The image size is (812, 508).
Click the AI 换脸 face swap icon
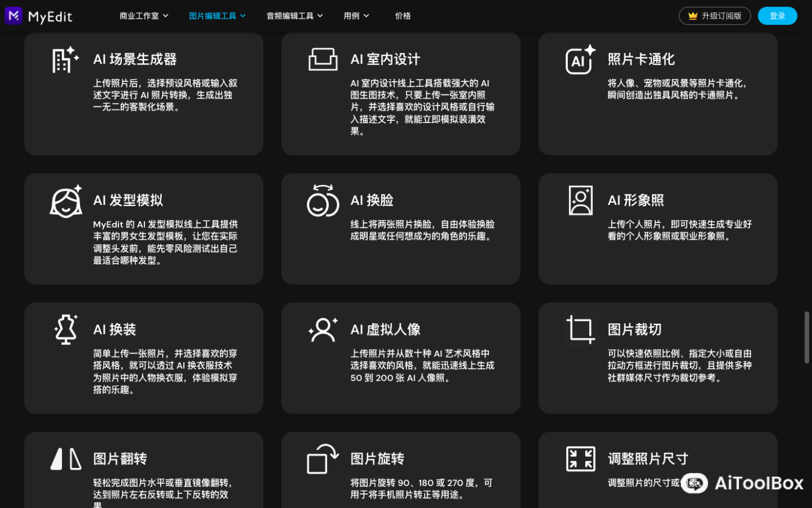point(323,200)
